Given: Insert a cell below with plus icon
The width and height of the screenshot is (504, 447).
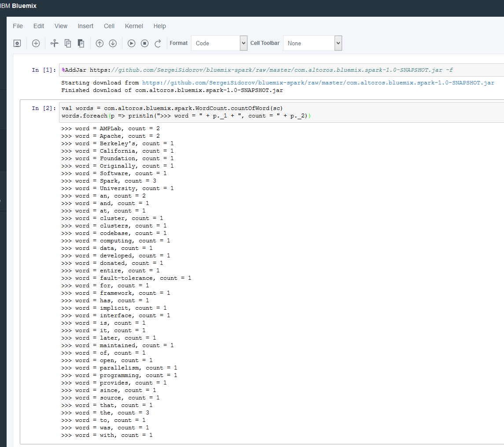Looking at the screenshot, I should point(36,44).
